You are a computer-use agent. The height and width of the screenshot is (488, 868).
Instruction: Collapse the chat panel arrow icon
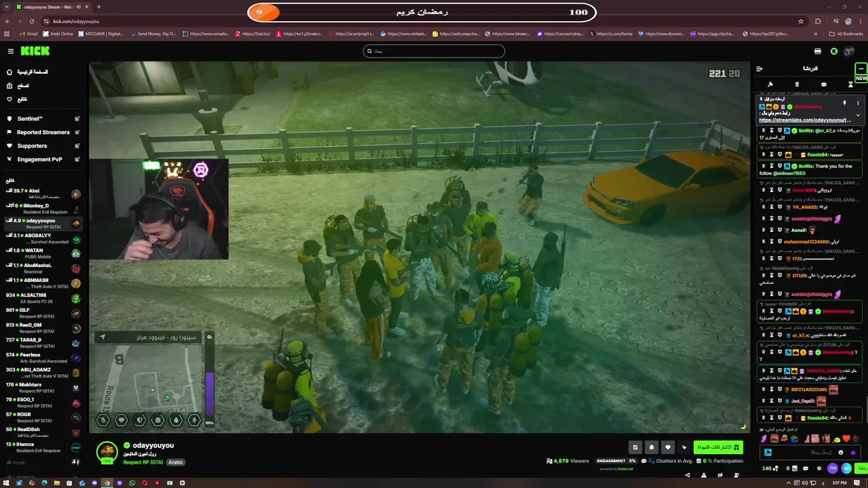point(759,68)
